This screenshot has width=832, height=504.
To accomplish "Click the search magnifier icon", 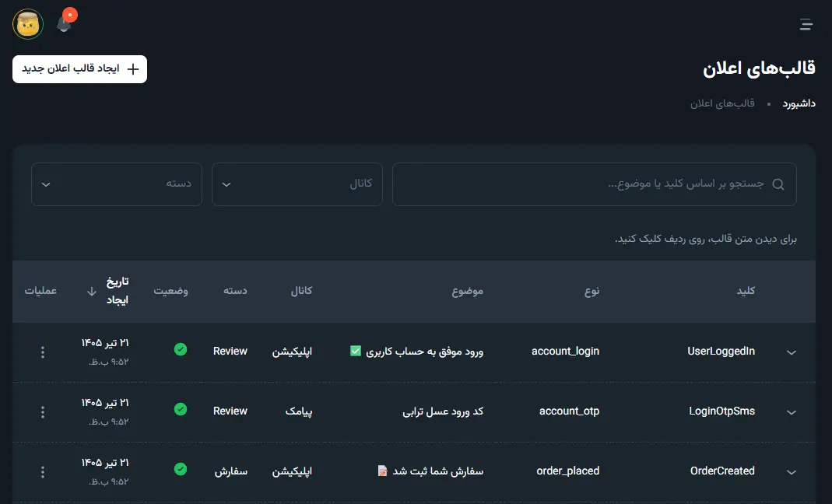I will point(778,184).
